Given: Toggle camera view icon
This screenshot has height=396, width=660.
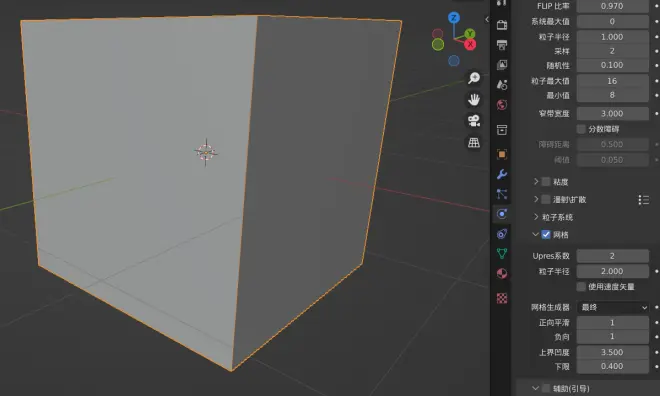Looking at the screenshot, I should [x=474, y=121].
